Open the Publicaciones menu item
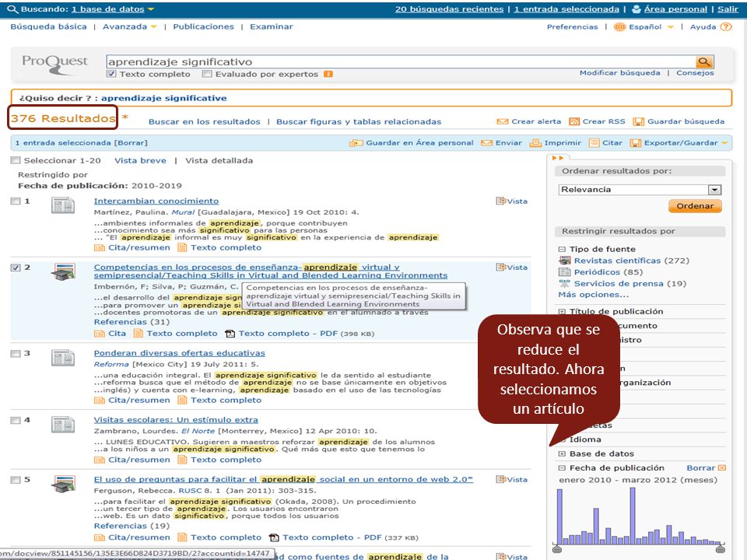The image size is (747, 560). pos(203,26)
